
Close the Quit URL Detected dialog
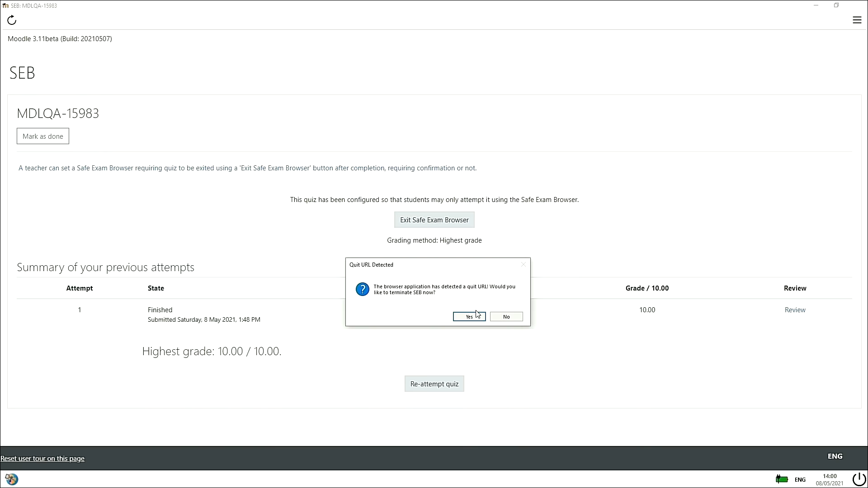(523, 265)
